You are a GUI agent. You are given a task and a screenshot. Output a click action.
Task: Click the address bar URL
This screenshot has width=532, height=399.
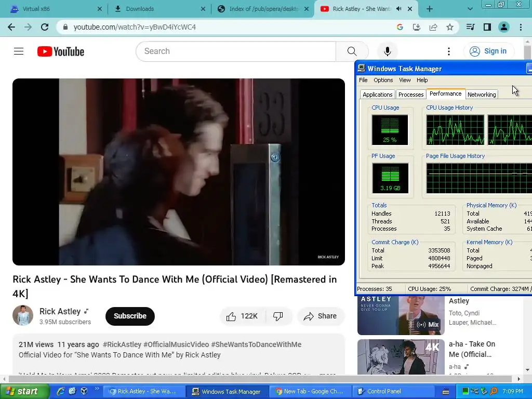[135, 27]
